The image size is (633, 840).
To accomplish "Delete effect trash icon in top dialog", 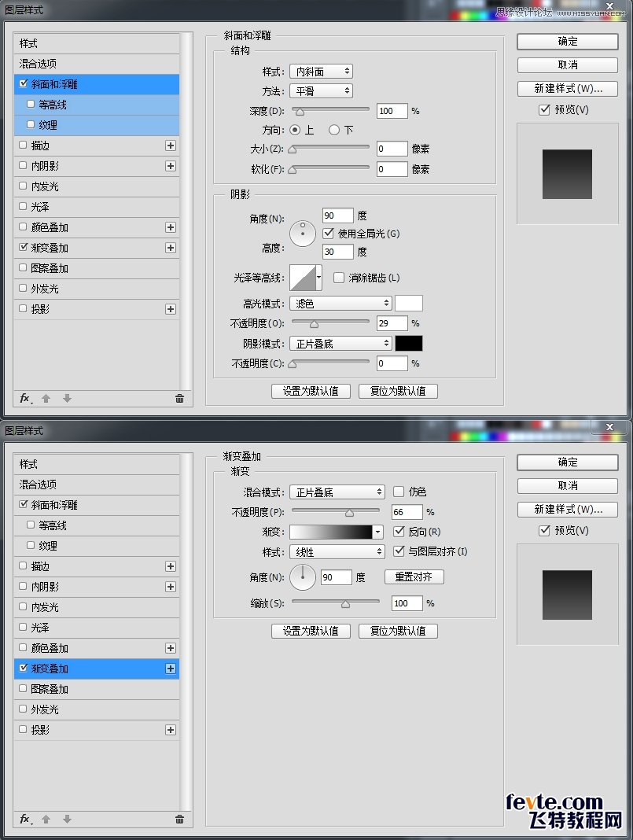I will coord(179,399).
